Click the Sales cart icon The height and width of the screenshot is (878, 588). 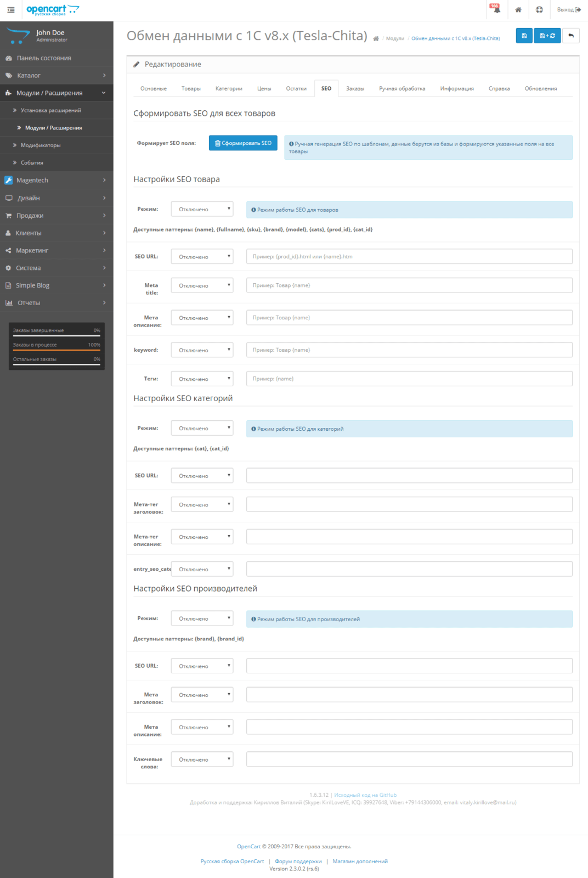(x=9, y=216)
